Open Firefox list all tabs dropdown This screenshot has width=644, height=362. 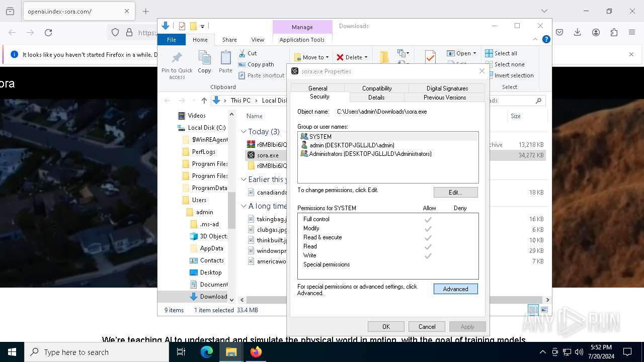(x=544, y=11)
